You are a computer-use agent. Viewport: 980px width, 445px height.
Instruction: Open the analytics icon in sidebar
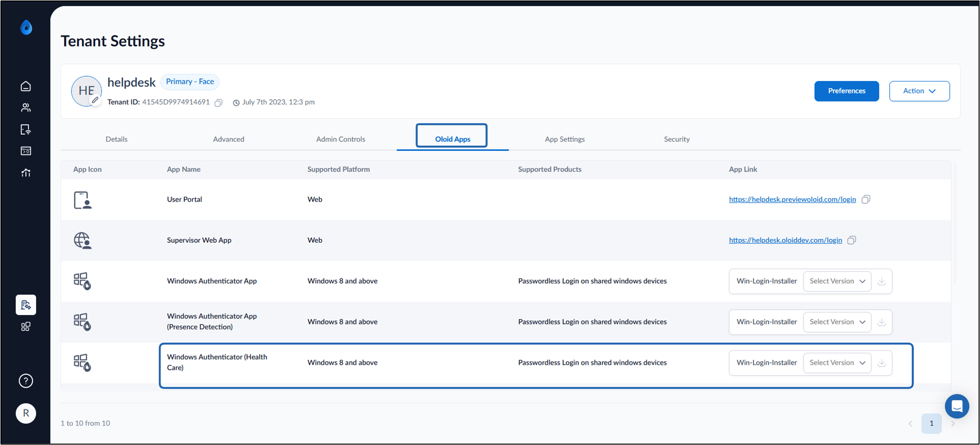[26, 173]
